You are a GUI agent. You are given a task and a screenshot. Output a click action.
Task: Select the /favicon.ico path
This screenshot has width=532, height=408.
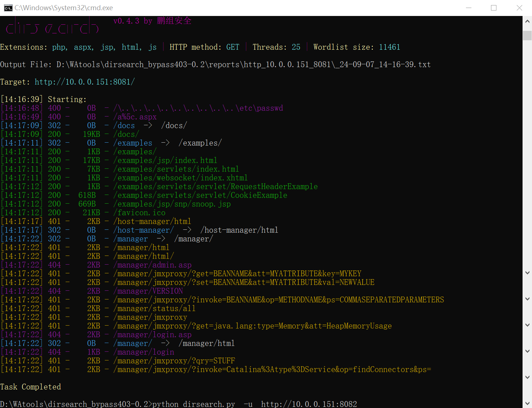139,213
